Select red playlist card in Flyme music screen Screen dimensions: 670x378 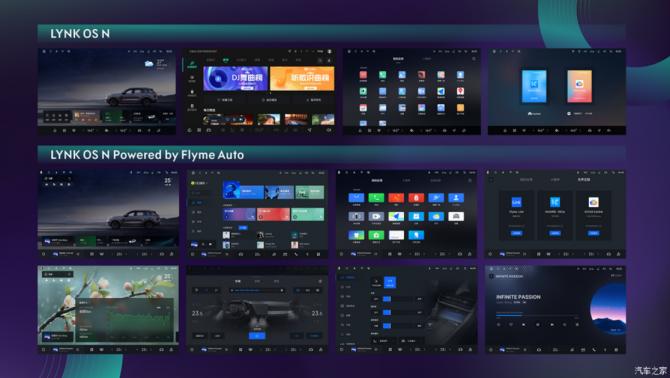click(x=273, y=214)
